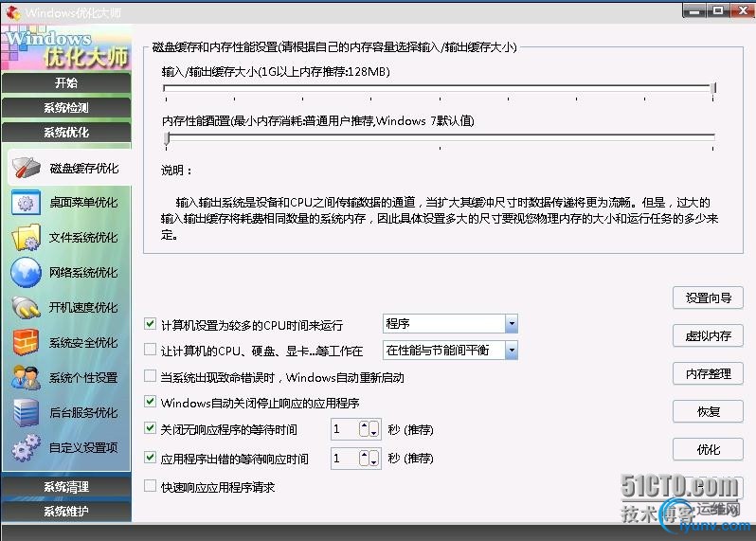Switch to 系统优化 section
The width and height of the screenshot is (756, 541).
pos(66,132)
